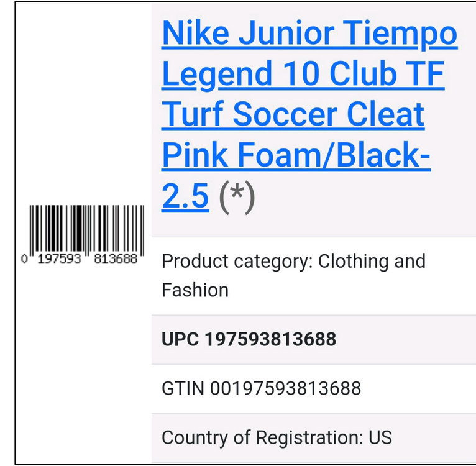This screenshot has width=476, height=466.
Task: Click the word "Nike" in the title
Action: (x=190, y=34)
